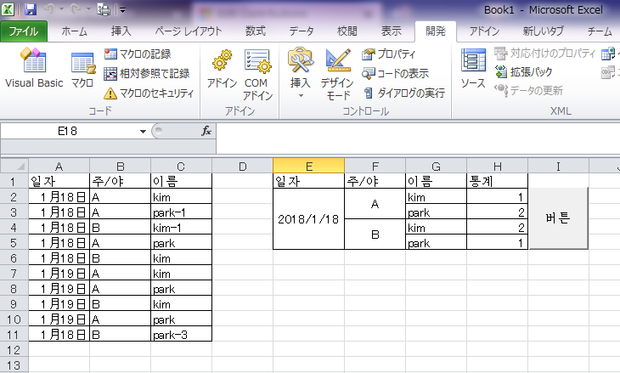Image resolution: width=620 pixels, height=373 pixels.
Task: Toggle デザイン モード design mode
Action: (x=337, y=74)
